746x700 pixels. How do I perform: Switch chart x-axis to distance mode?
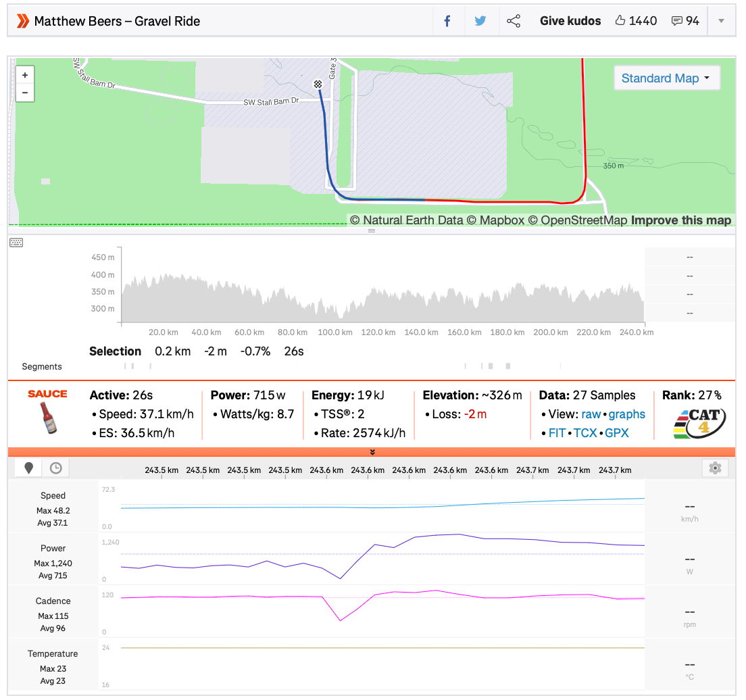[28, 468]
